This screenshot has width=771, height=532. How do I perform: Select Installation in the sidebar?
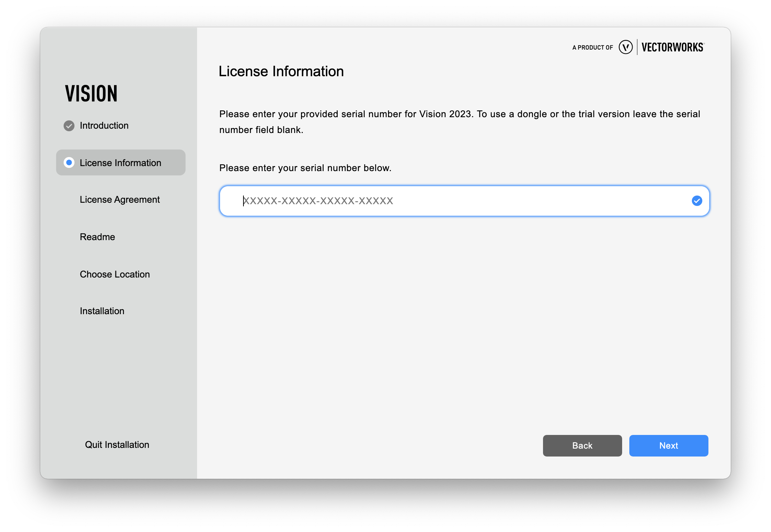click(x=102, y=311)
